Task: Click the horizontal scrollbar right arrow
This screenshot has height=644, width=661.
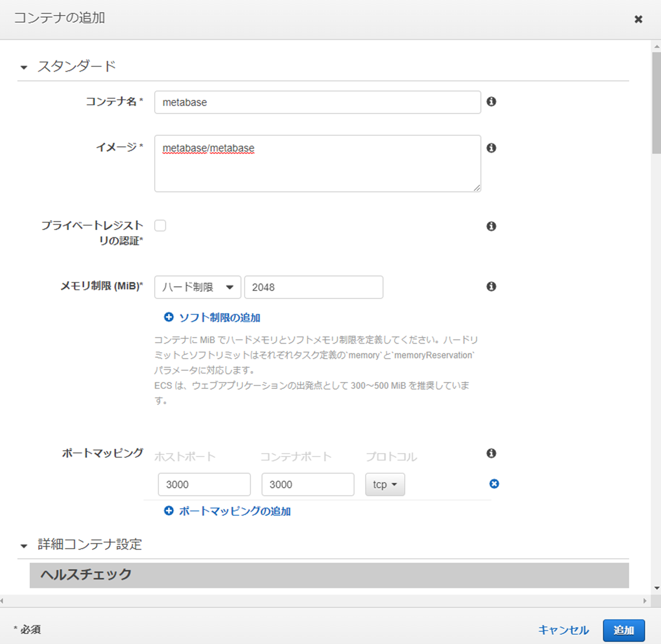Action: click(x=645, y=600)
